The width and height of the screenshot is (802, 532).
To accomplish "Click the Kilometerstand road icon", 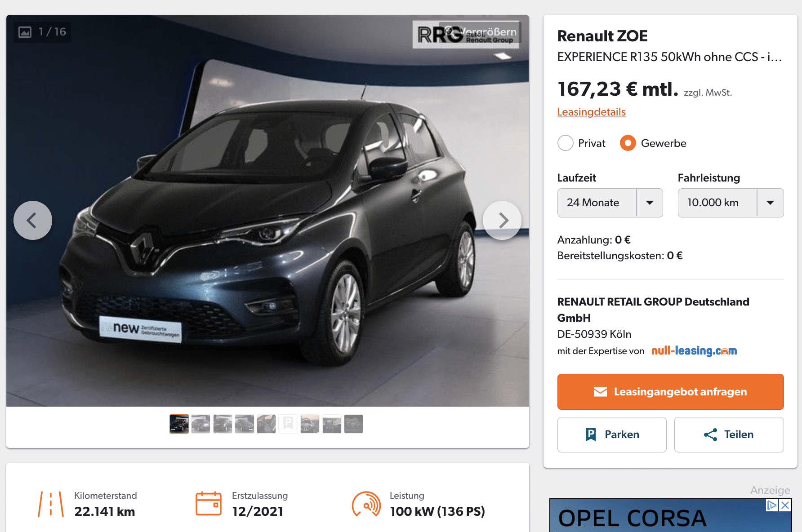I will [x=51, y=504].
